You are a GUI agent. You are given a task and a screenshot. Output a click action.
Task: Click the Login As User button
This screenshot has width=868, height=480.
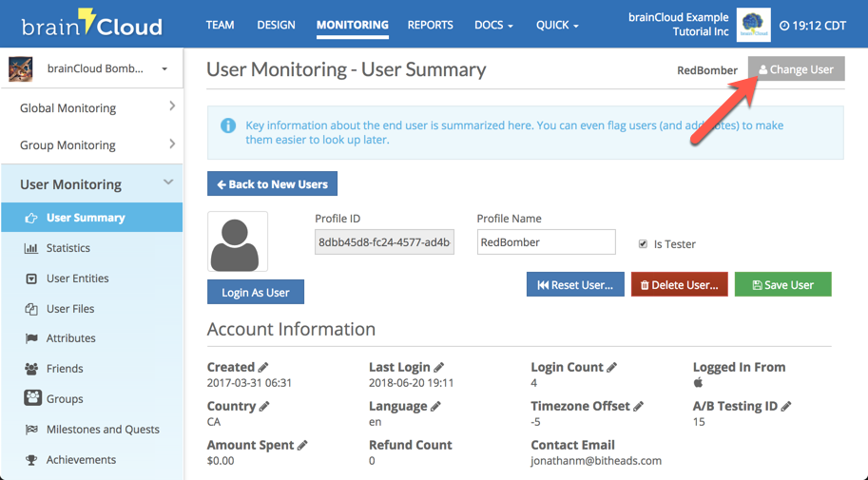[x=255, y=293]
